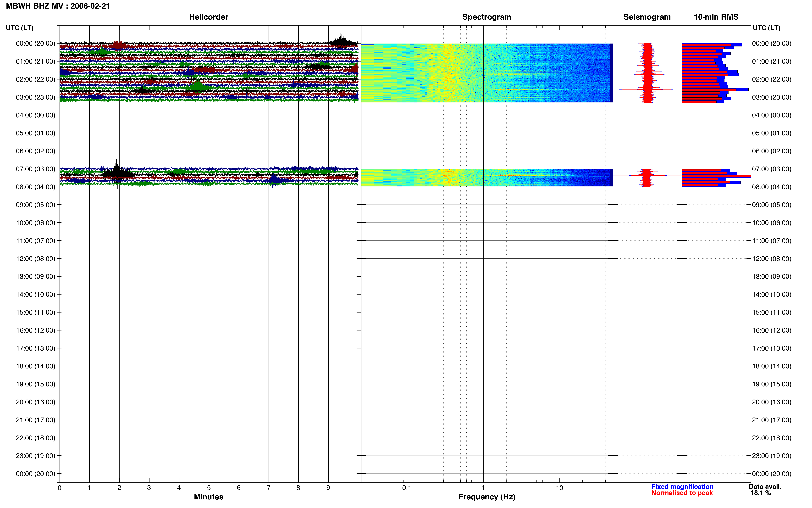Click the '10' frequency tick label
The height and width of the screenshot is (508, 812).
[x=559, y=488]
